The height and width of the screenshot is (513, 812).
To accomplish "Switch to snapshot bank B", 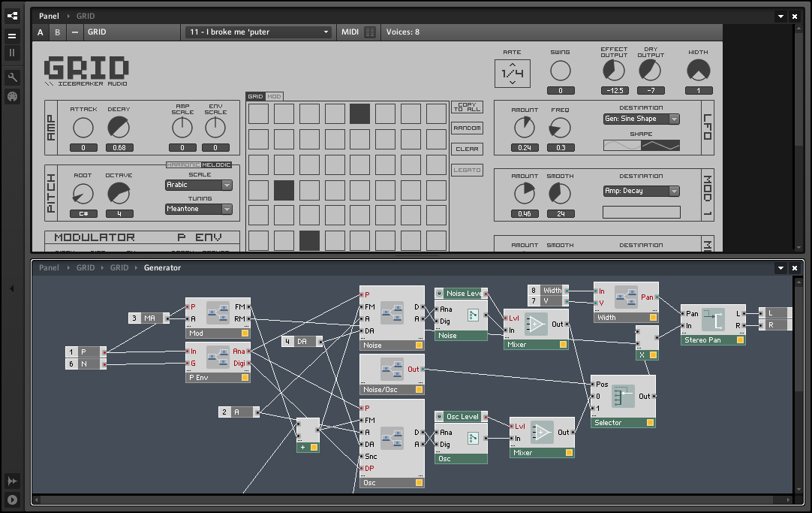I will (x=57, y=32).
